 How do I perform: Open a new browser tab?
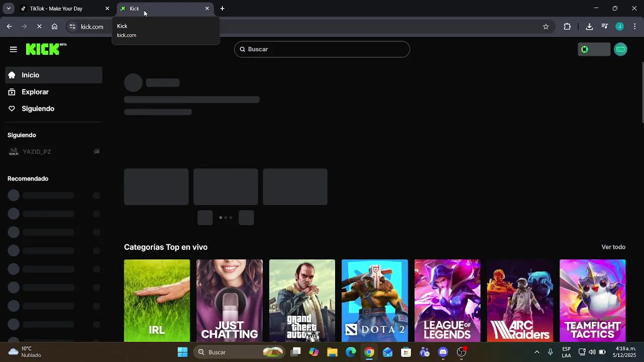(x=222, y=9)
